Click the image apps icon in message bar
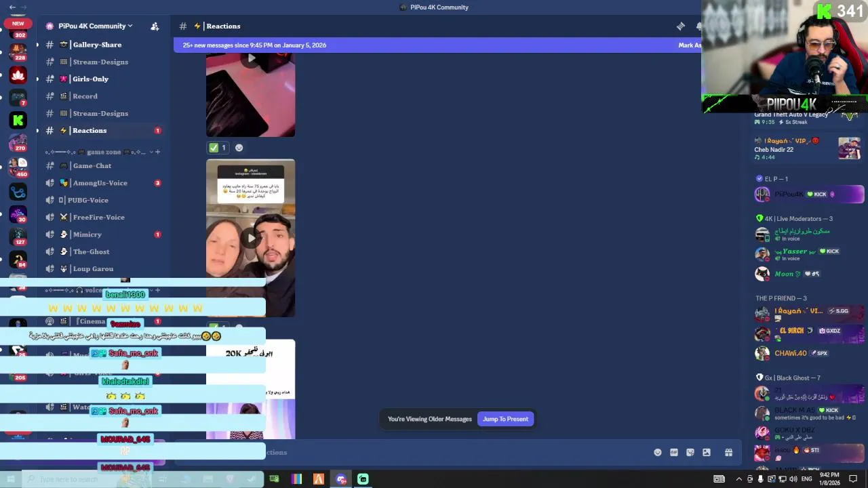Image resolution: width=868 pixels, height=488 pixels. point(707,453)
